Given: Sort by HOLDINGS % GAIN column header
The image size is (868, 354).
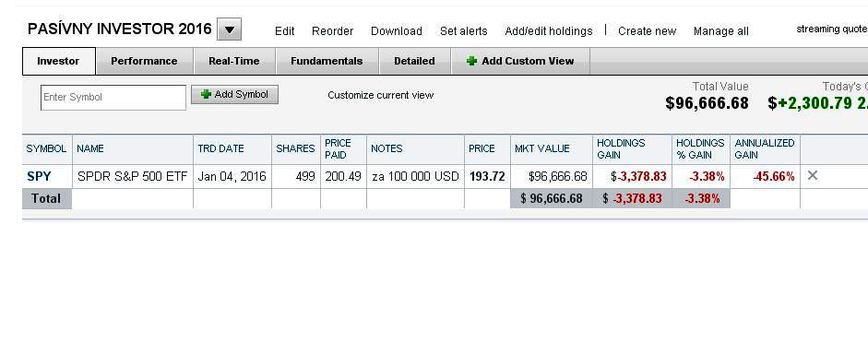Looking at the screenshot, I should click(700, 148).
